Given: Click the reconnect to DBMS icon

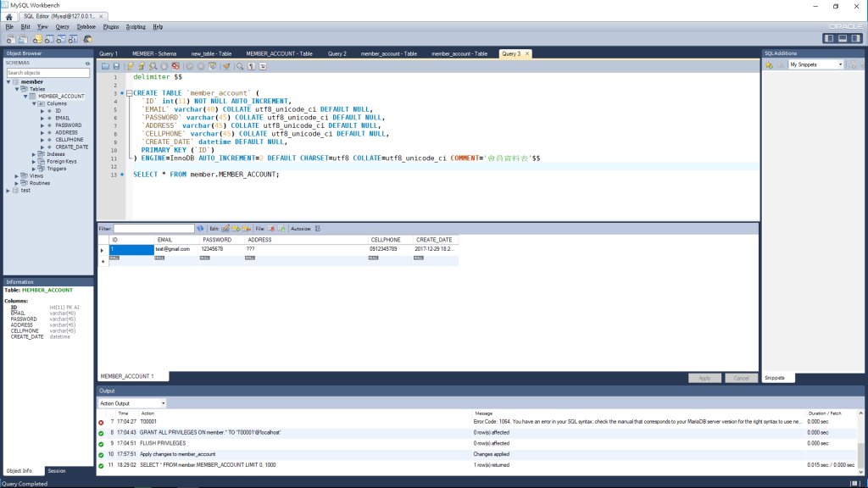Looking at the screenshot, I should tap(87, 39).
